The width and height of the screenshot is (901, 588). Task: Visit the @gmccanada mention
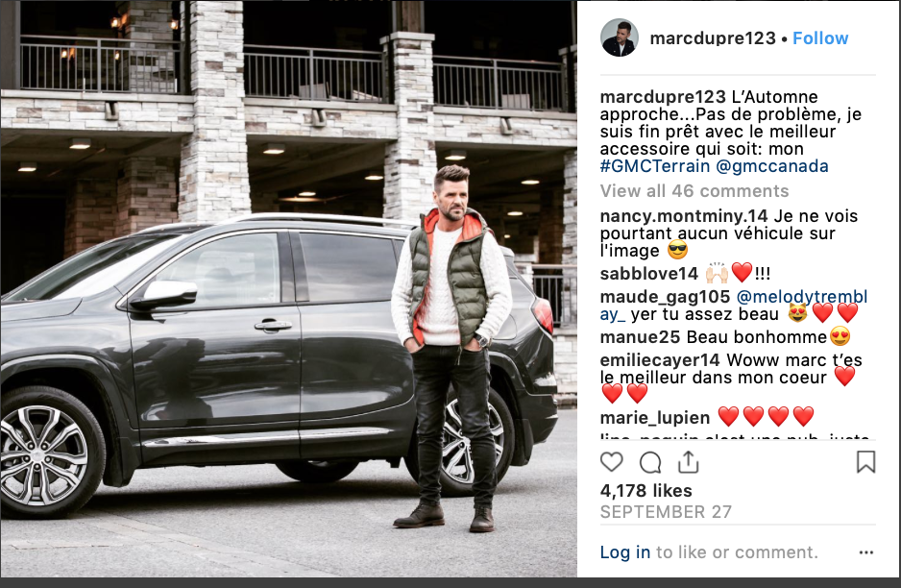tap(772, 166)
